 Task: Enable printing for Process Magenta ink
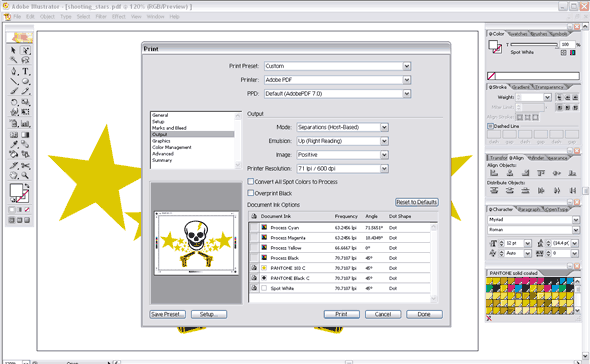click(254, 238)
